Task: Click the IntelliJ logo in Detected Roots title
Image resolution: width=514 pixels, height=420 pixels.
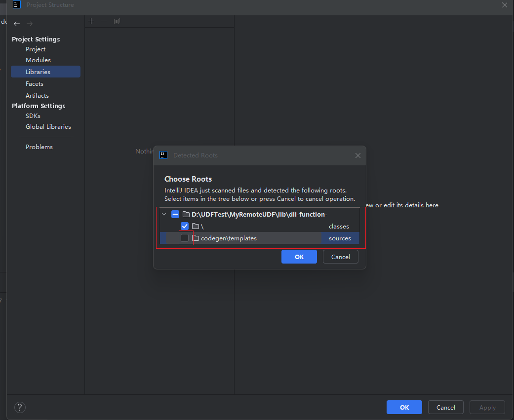Action: coord(163,155)
